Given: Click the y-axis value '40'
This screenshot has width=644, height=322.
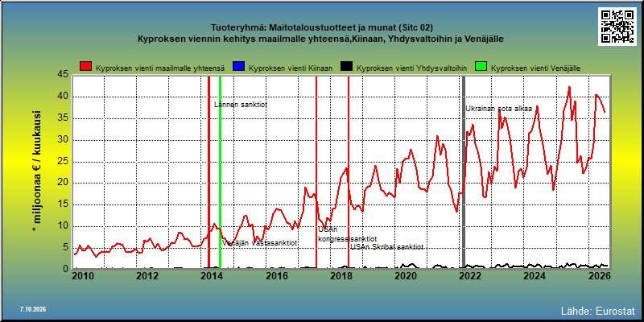Looking at the screenshot, I should tap(64, 97).
